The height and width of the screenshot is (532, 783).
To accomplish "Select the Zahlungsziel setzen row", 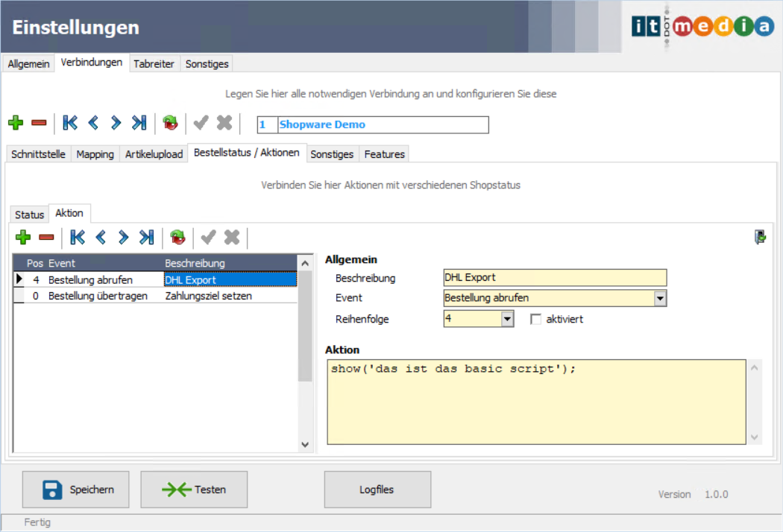I will (x=209, y=296).
